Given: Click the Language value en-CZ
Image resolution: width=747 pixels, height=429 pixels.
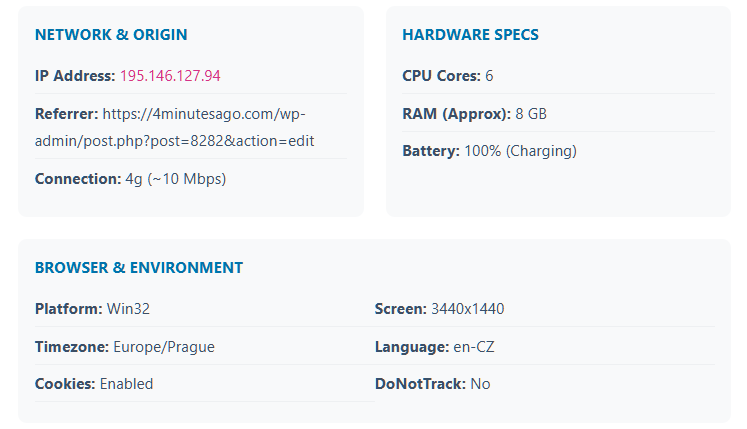Looking at the screenshot, I should tap(473, 347).
